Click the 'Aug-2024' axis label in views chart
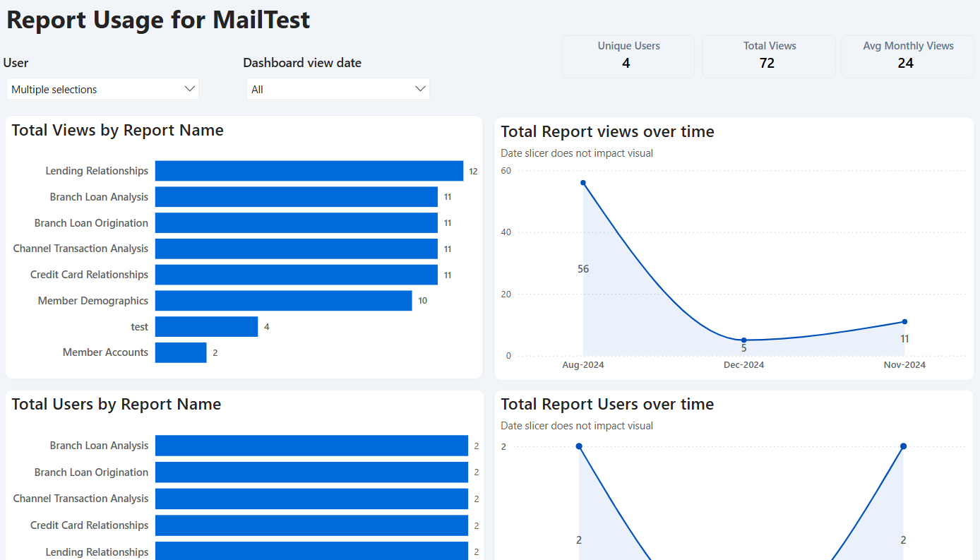Screen dimensions: 980x560 [x=583, y=365]
